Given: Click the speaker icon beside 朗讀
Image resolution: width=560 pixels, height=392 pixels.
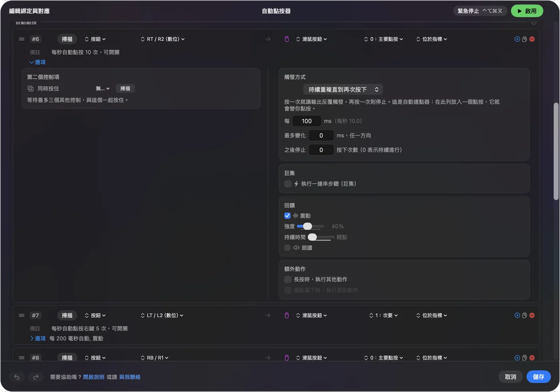Looking at the screenshot, I should click(296, 248).
